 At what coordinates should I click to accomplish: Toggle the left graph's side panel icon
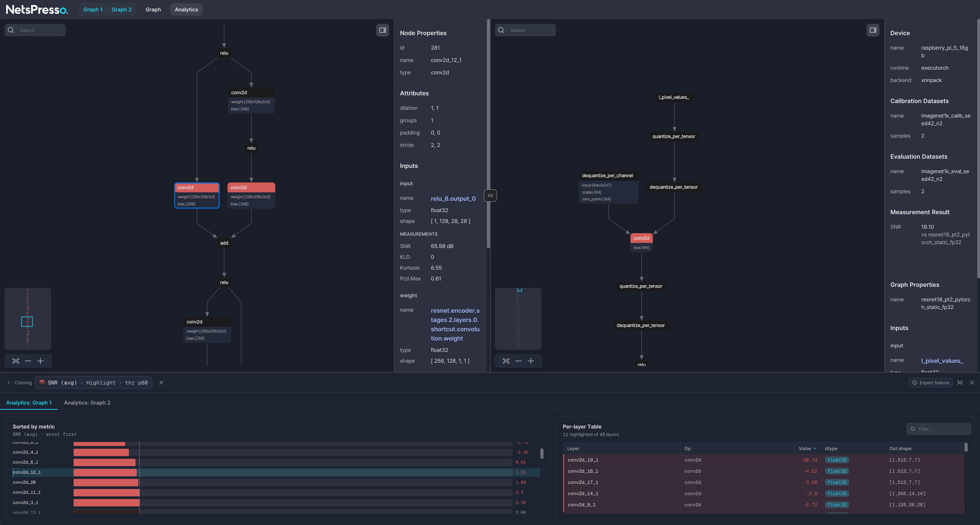pyautogui.click(x=382, y=30)
